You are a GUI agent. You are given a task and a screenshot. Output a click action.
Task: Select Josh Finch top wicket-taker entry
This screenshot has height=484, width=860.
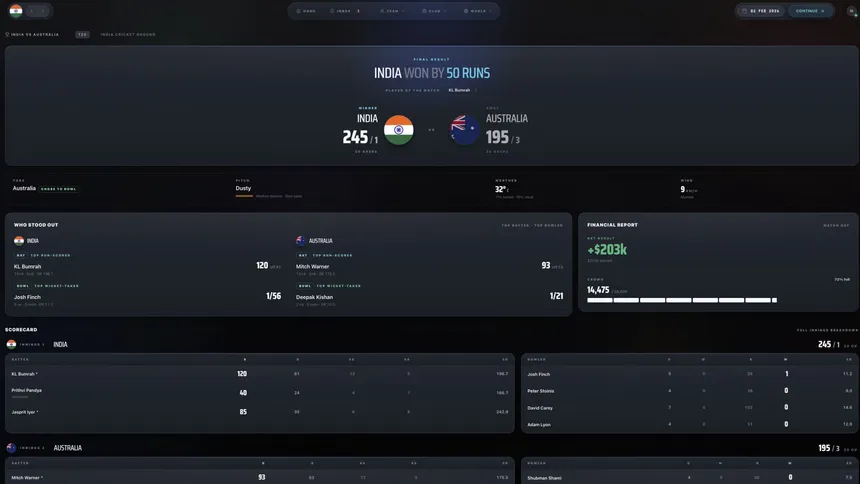(x=147, y=297)
